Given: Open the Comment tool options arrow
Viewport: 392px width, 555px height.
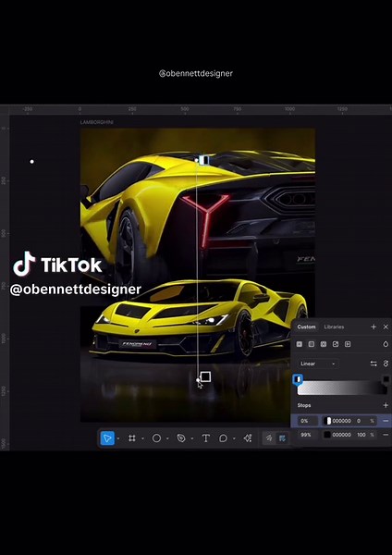Looking at the screenshot, I should coord(234,438).
